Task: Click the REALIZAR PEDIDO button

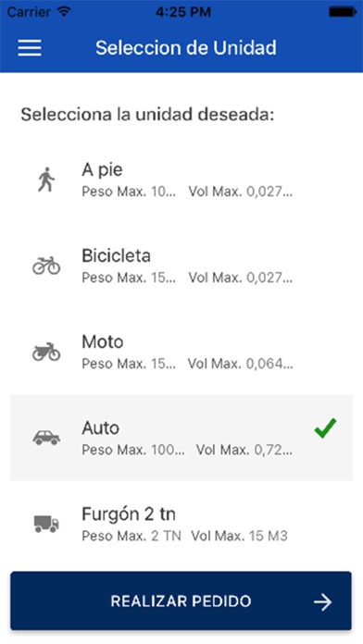Action: click(x=181, y=601)
